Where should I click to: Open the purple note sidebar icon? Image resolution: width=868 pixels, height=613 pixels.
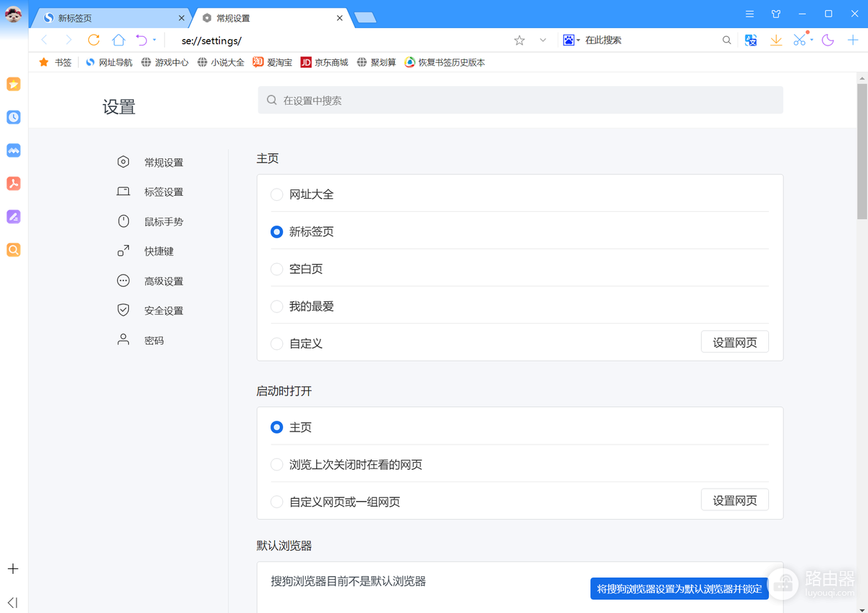coord(14,217)
